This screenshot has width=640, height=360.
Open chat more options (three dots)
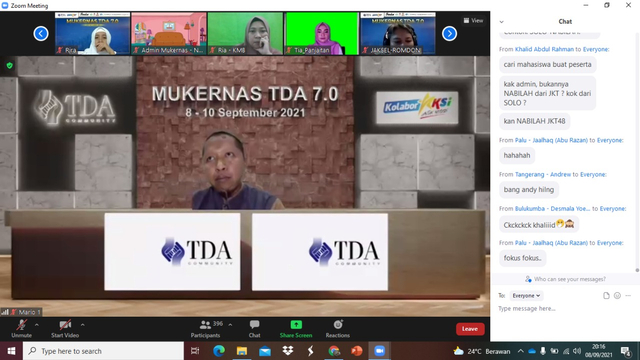(628, 296)
